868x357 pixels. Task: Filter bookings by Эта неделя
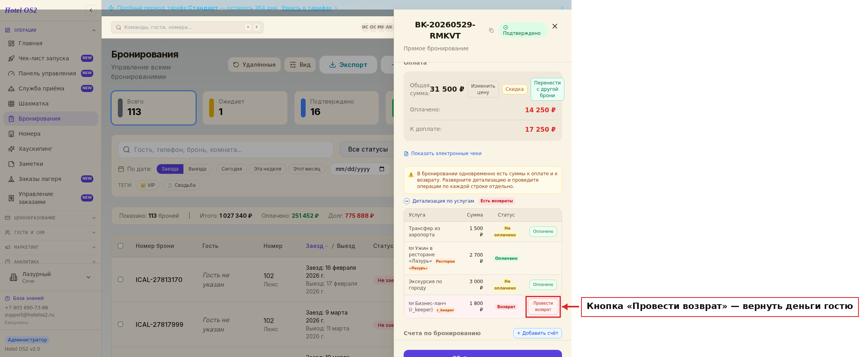click(x=268, y=169)
